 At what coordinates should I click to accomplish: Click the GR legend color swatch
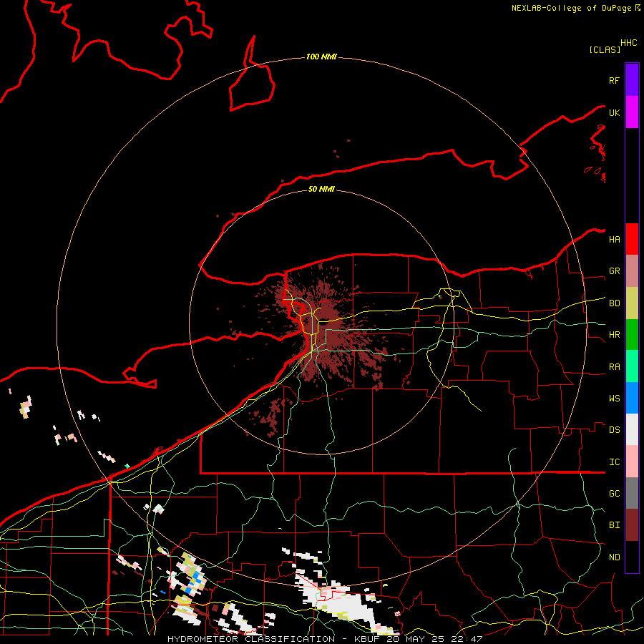632,271
